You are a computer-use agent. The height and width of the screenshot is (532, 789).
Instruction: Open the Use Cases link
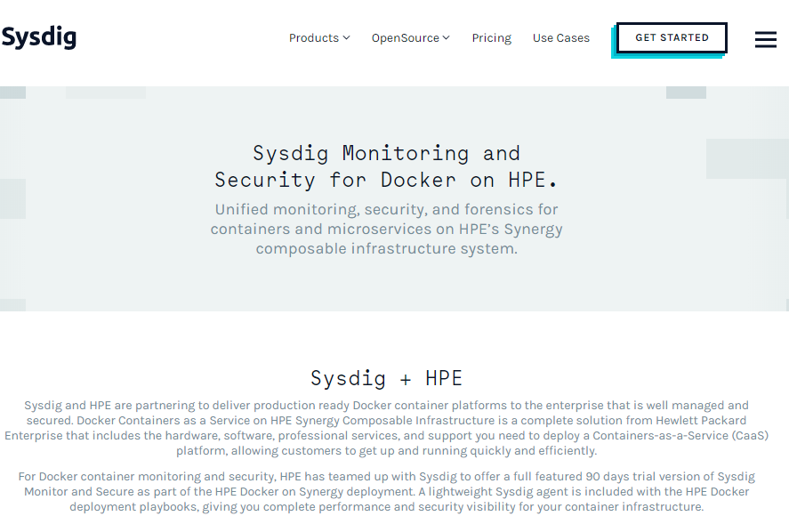pos(561,37)
